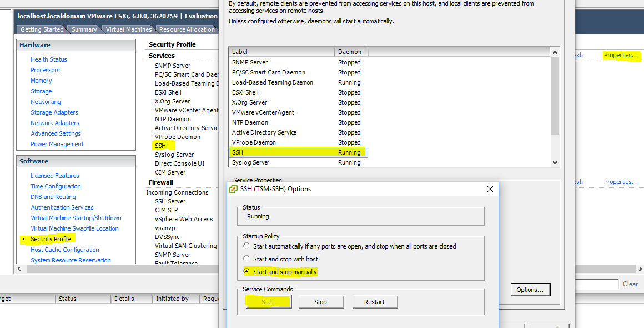Open Health Status in Hardware panel
Image resolution: width=644 pixels, height=328 pixels.
(x=48, y=59)
